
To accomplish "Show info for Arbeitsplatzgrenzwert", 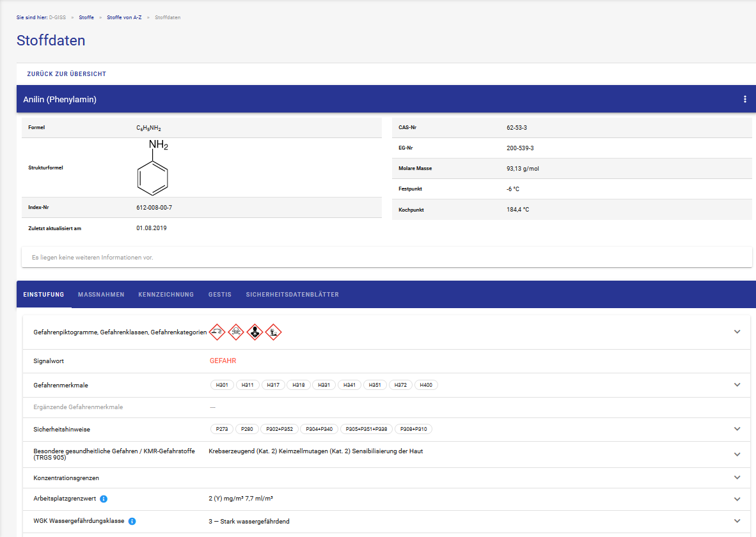I will point(104,499).
